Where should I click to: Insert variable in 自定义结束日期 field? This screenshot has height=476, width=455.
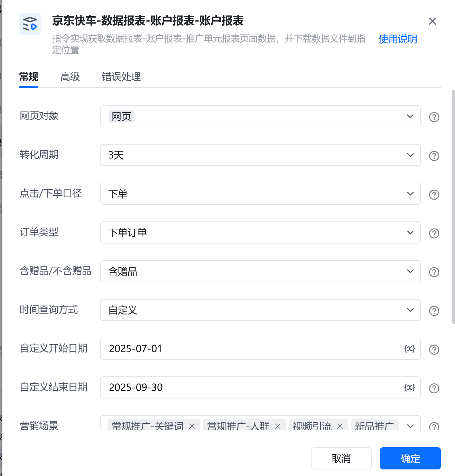tap(410, 387)
